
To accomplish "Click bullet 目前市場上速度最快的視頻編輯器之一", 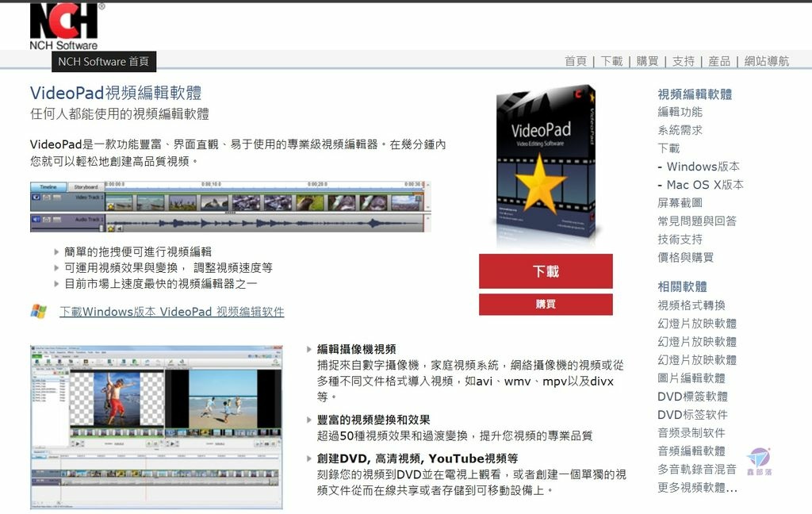I will point(160,283).
